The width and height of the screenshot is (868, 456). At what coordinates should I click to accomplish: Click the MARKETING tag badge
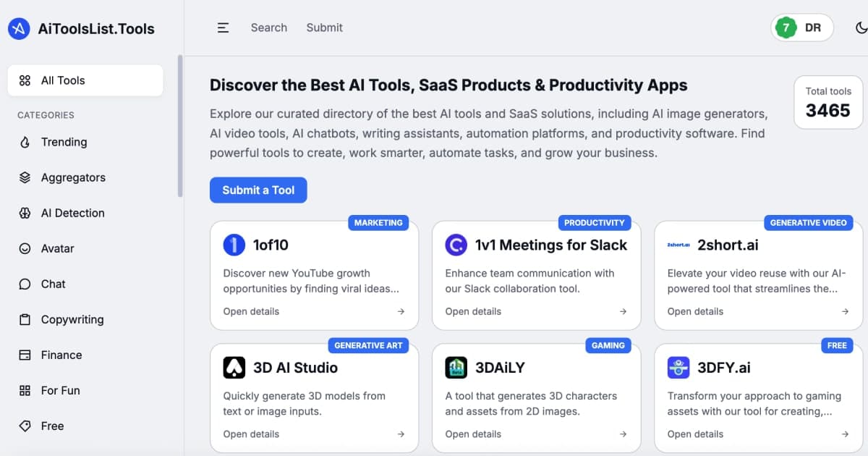pos(378,223)
